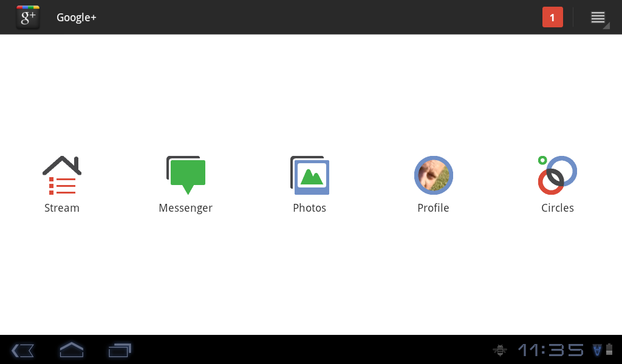
Task: Click the Photos label
Action: [x=309, y=208]
